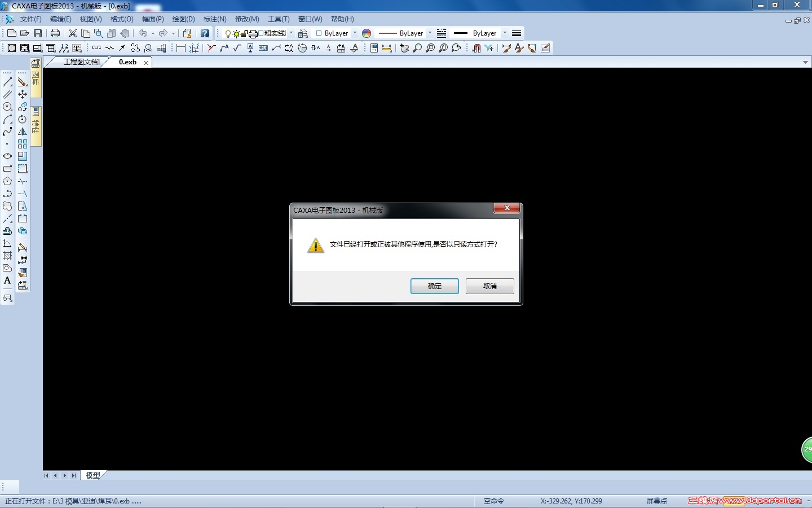The height and width of the screenshot is (508, 812).
Task: Open the 特性 properties side panel
Action: 36,125
